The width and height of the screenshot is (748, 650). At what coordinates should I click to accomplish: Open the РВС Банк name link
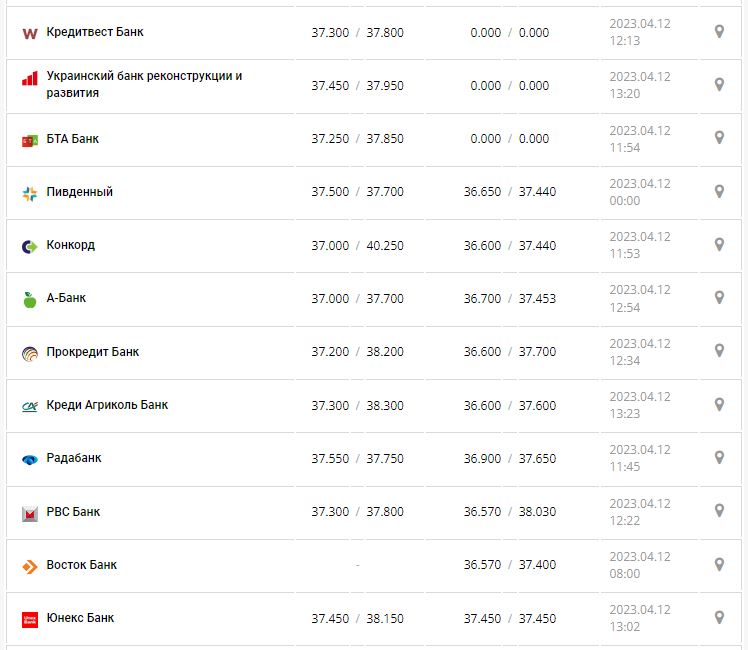click(73, 512)
